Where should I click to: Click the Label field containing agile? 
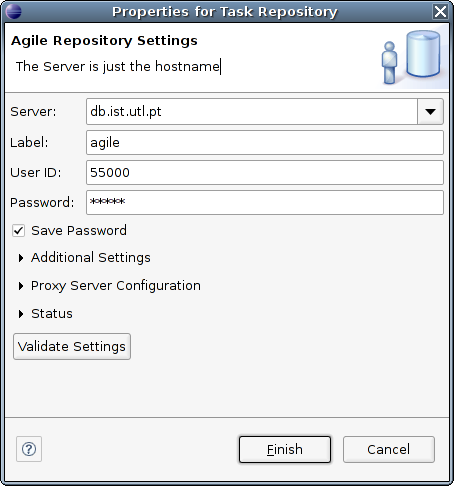coord(265,143)
